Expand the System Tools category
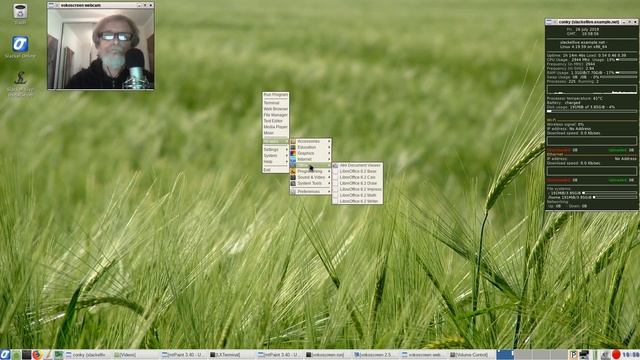640x360 pixels. coord(310,183)
